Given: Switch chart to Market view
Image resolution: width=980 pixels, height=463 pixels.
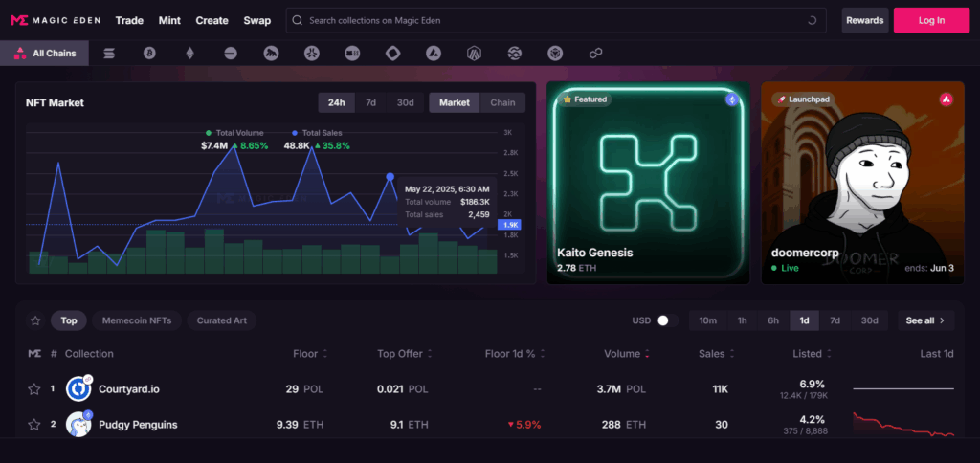Looking at the screenshot, I should [x=455, y=102].
